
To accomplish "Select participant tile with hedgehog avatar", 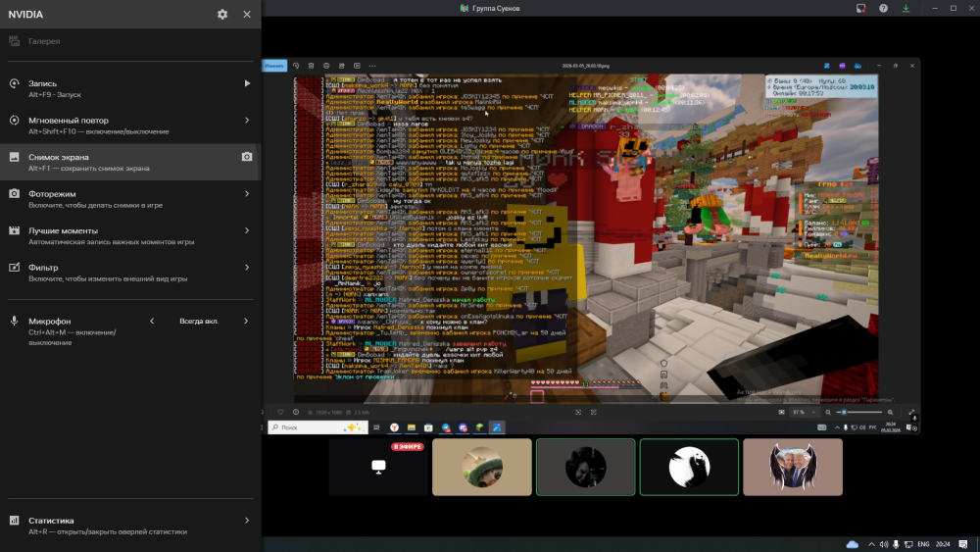I will pos(482,467).
